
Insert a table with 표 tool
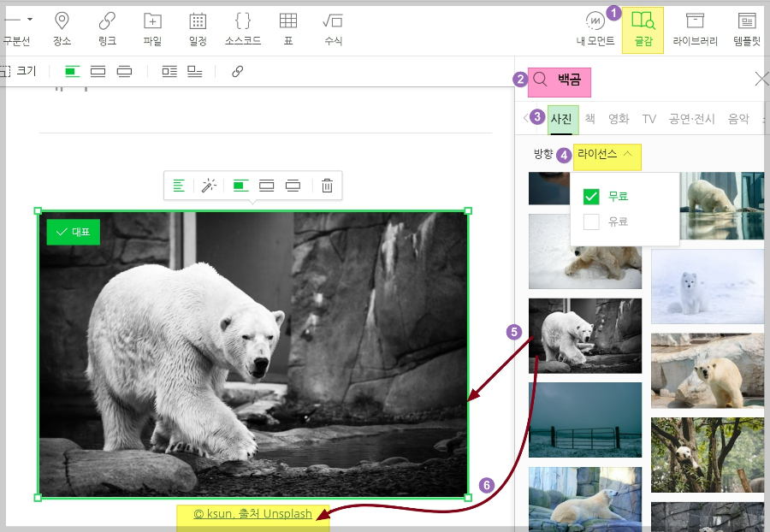(x=288, y=29)
